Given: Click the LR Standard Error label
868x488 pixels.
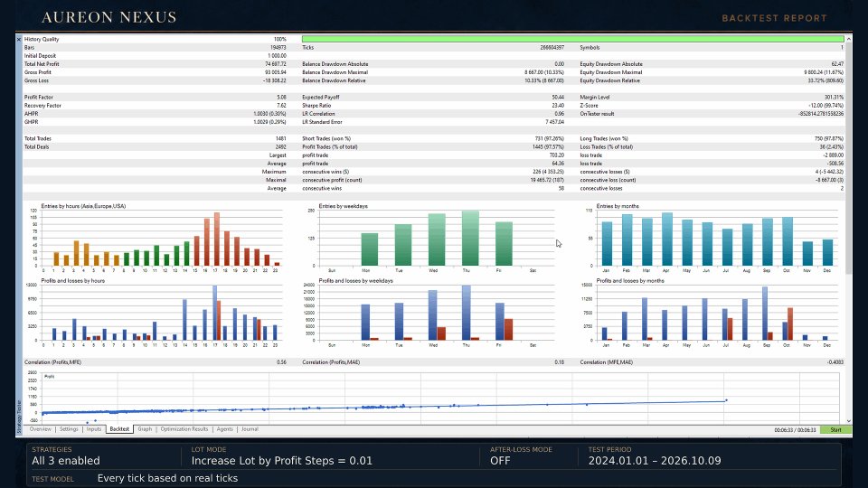Looking at the screenshot, I should [x=322, y=122].
